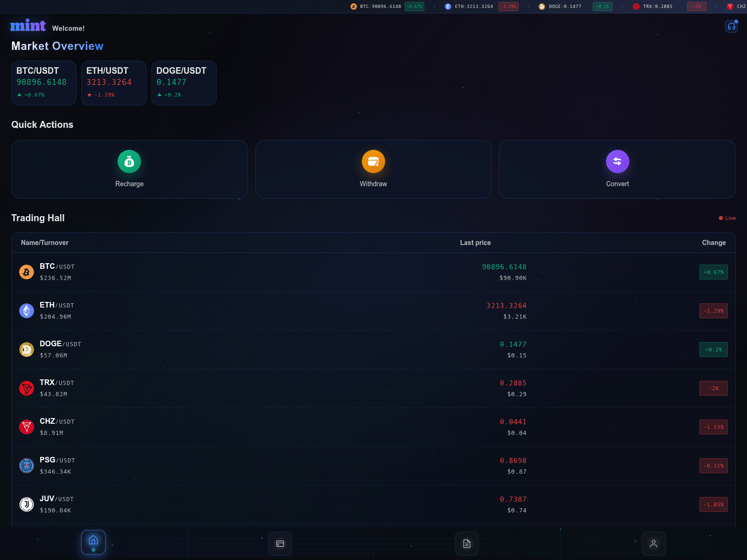The image size is (747, 560).
Task: Open the BTC/USDT market overview card
Action: click(44, 83)
